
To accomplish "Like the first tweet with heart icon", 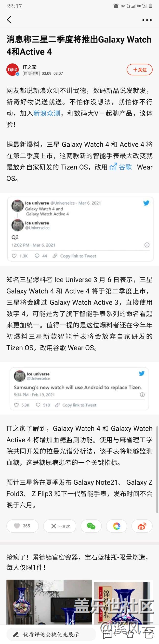I will [x=14, y=256].
